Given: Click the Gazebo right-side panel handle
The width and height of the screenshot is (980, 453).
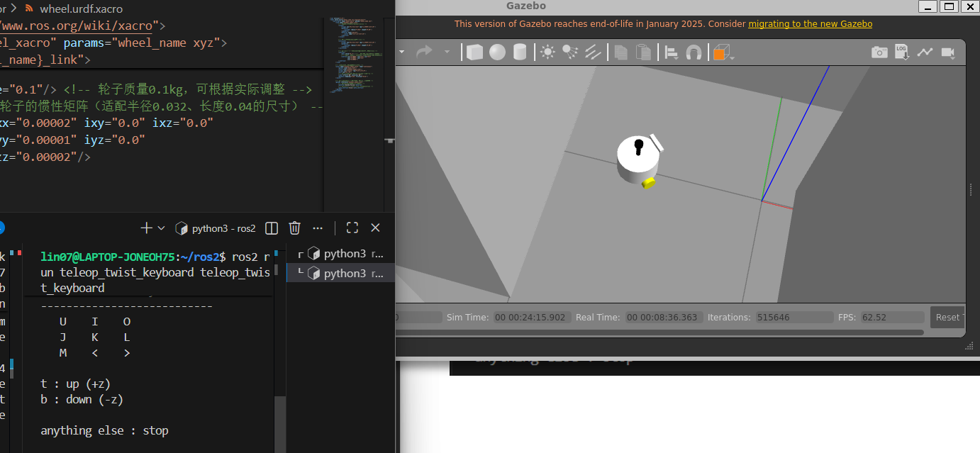Looking at the screenshot, I should click(971, 189).
